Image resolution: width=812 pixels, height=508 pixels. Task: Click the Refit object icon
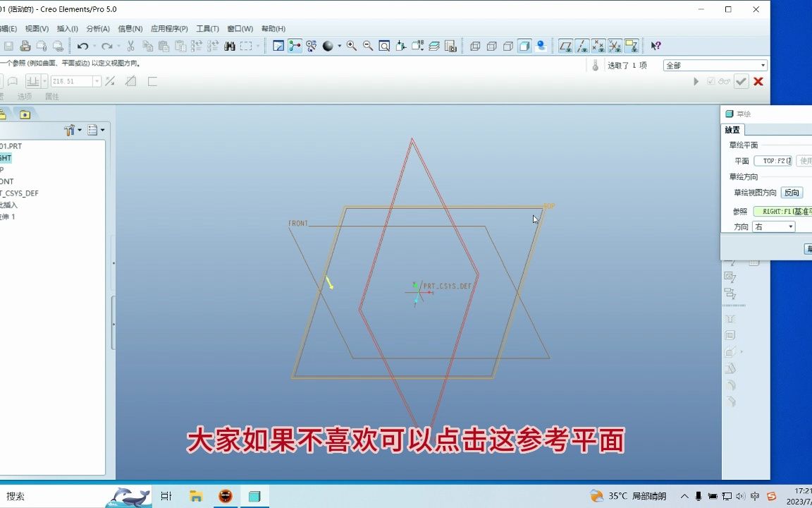coord(386,46)
